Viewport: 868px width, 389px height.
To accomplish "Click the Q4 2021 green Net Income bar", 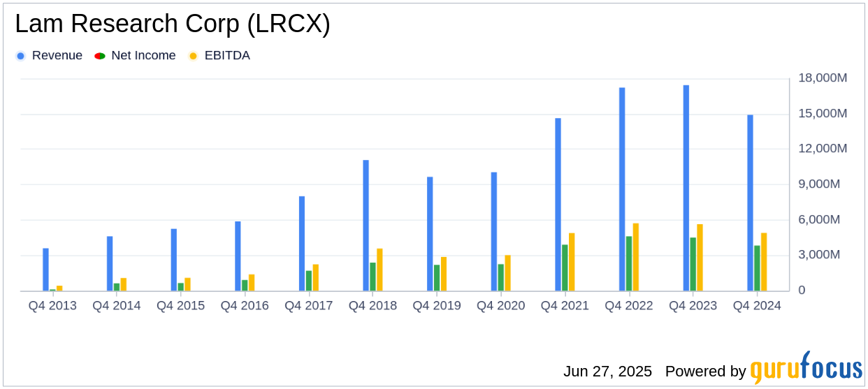I will (x=565, y=267).
